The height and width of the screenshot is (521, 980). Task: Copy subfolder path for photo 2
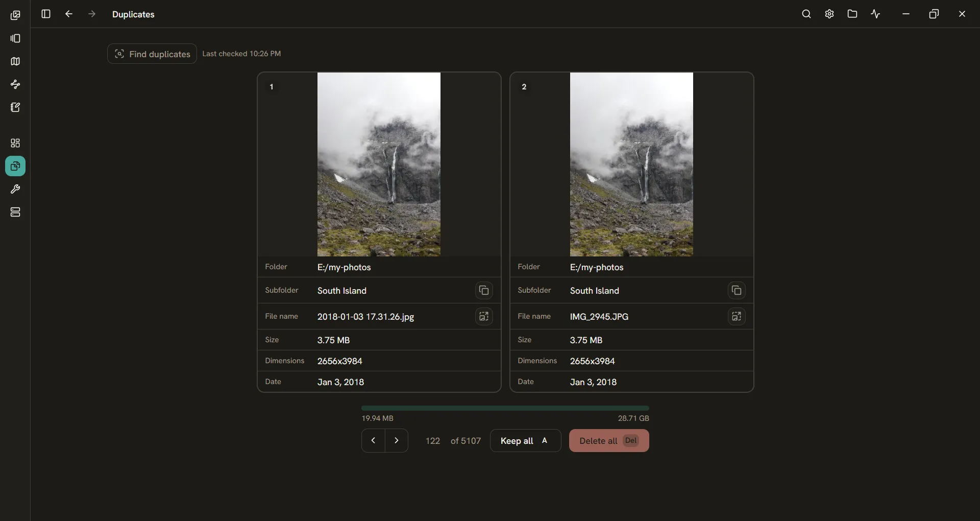(737, 290)
